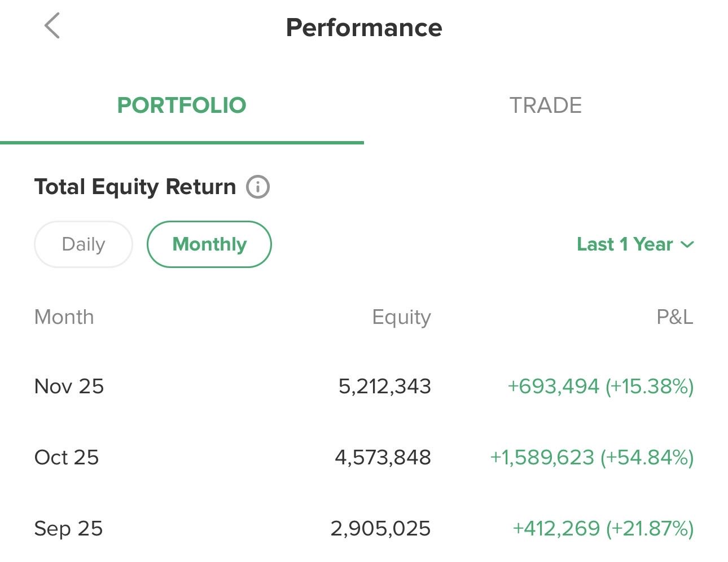Click Sep 25 equity value 2,905,025
This screenshot has height=562, width=728.
pos(380,529)
